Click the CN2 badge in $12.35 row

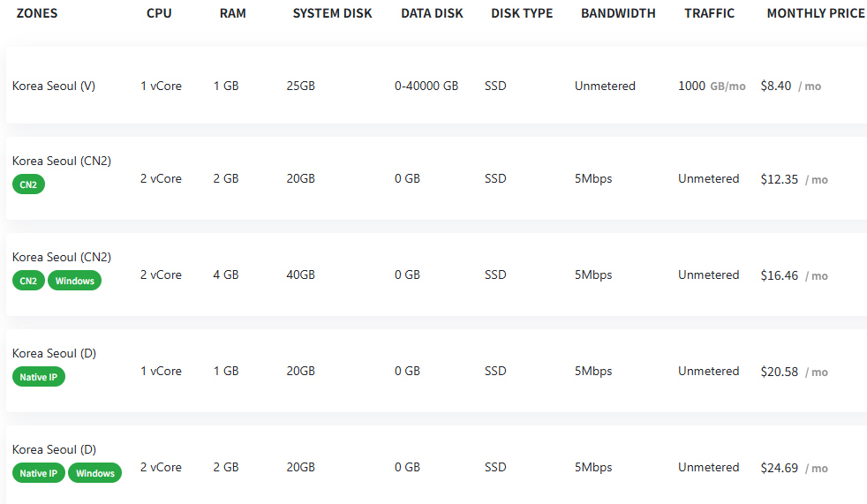coord(29,184)
